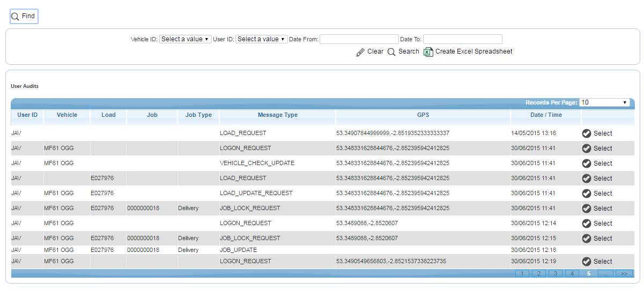Click the Excel spreadsheet icon
Image resolution: width=644 pixels, height=290 pixels.
(x=428, y=52)
